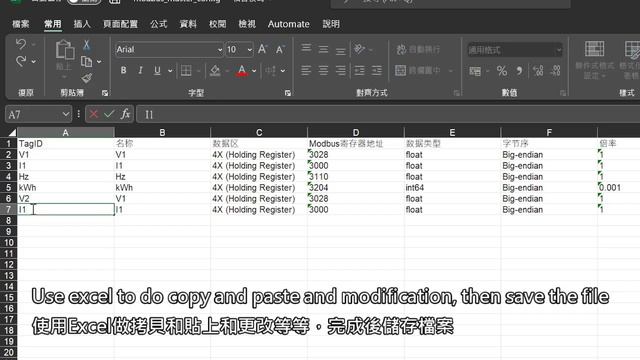Image resolution: width=640 pixels, height=360 pixels.
Task: Click the 0.001 cell
Action: click(x=619, y=188)
